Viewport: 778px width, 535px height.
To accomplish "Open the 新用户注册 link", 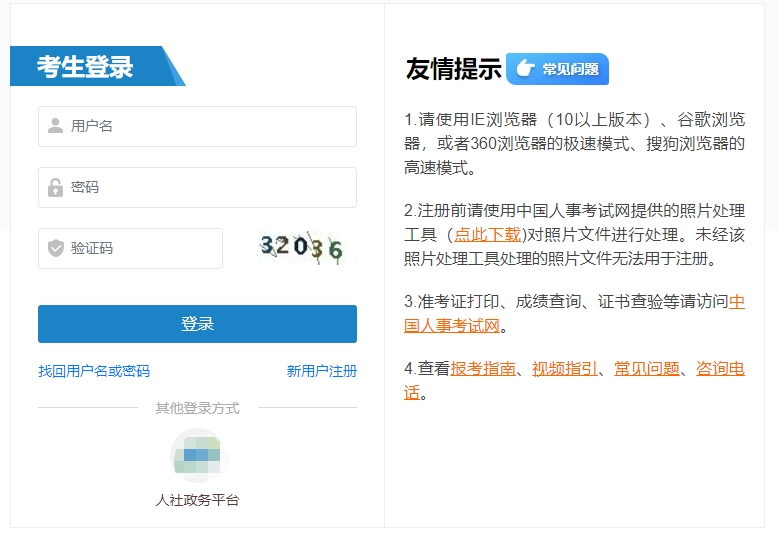I will coord(321,371).
